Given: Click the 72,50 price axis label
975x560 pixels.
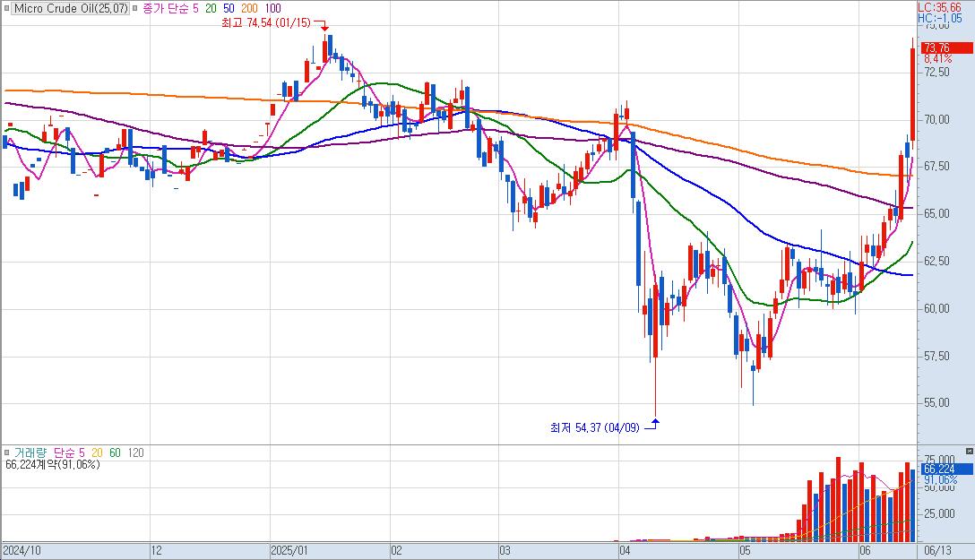Looking at the screenshot, I should tap(937, 72).
